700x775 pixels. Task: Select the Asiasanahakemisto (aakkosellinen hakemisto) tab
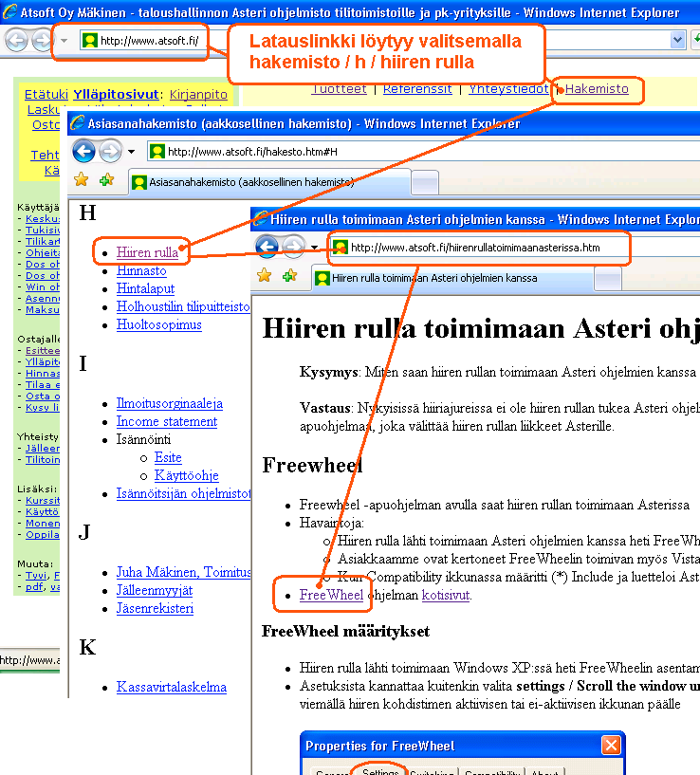point(270,182)
